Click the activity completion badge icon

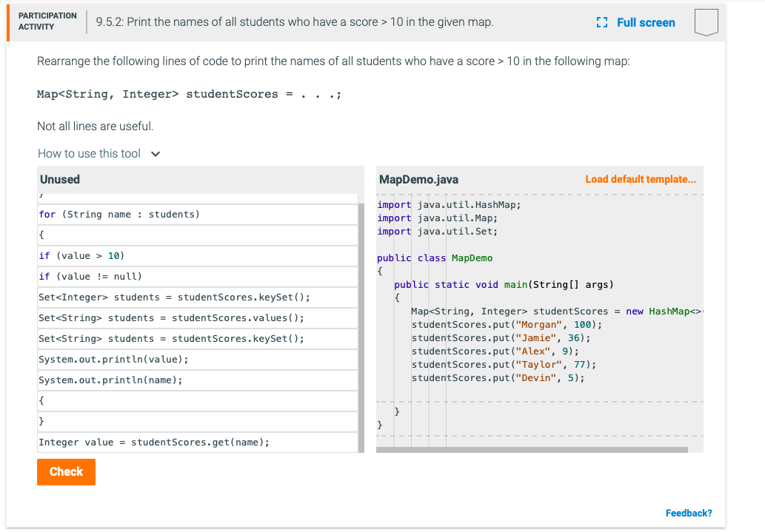pyautogui.click(x=706, y=23)
